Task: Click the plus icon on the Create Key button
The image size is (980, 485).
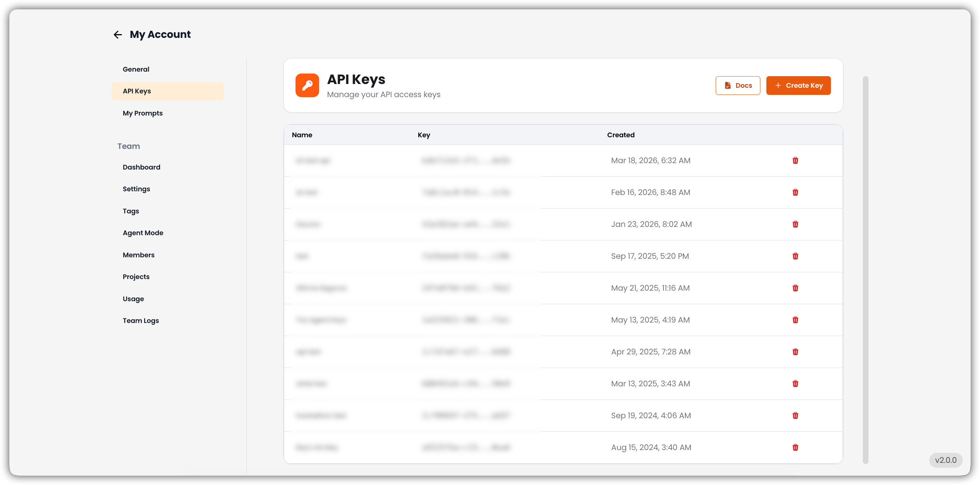Action: coord(778,86)
